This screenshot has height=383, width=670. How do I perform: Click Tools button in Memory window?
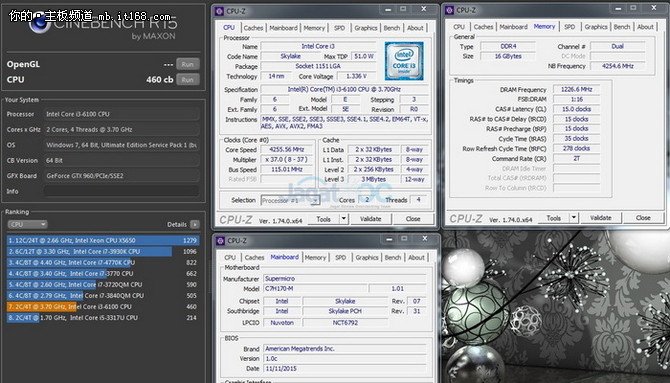click(x=554, y=218)
